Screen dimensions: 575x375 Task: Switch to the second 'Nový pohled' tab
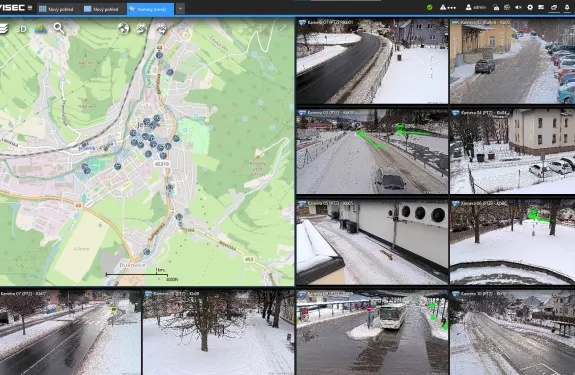point(102,9)
